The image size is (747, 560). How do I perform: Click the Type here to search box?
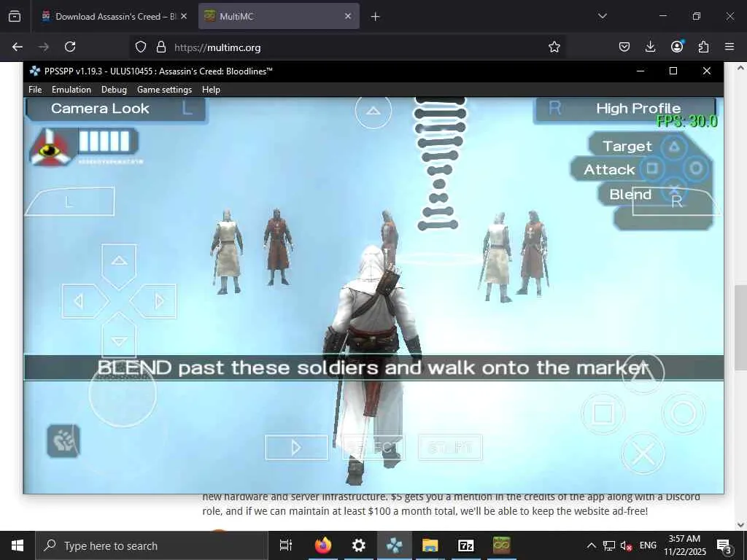(152, 545)
